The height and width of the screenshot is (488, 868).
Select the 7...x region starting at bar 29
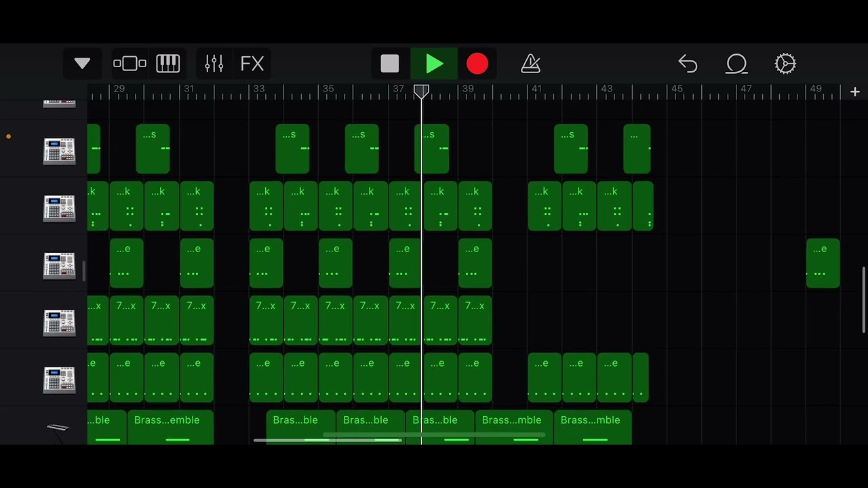coord(126,321)
